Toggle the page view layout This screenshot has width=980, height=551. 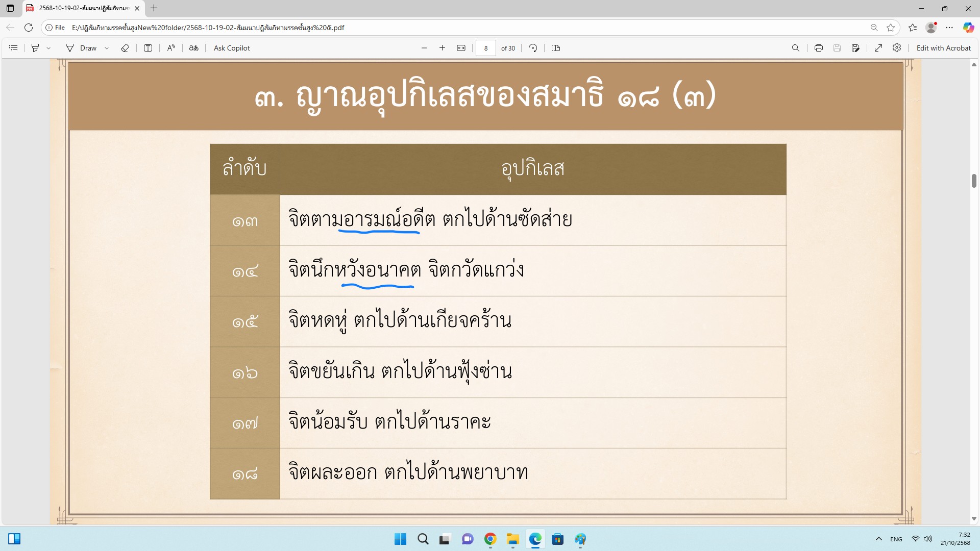(x=556, y=48)
